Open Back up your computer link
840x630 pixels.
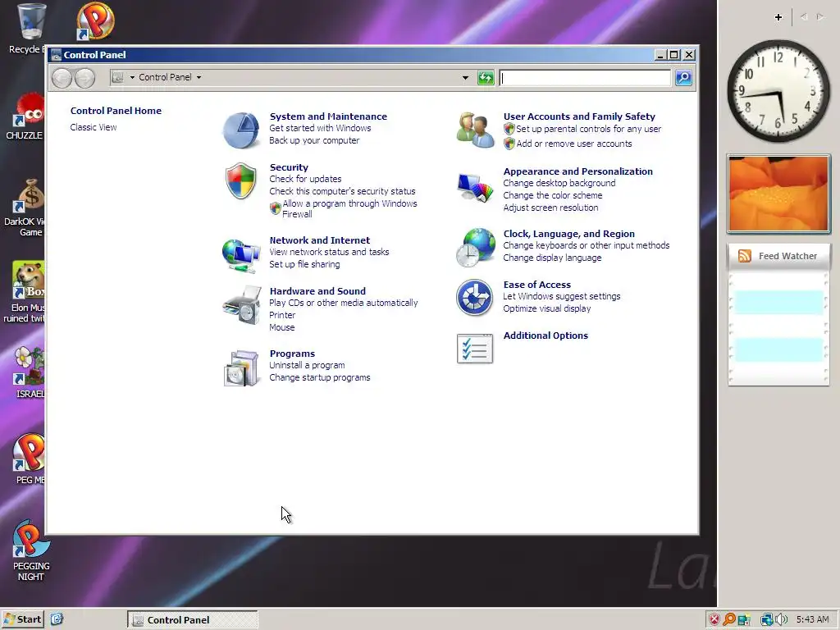(x=314, y=141)
